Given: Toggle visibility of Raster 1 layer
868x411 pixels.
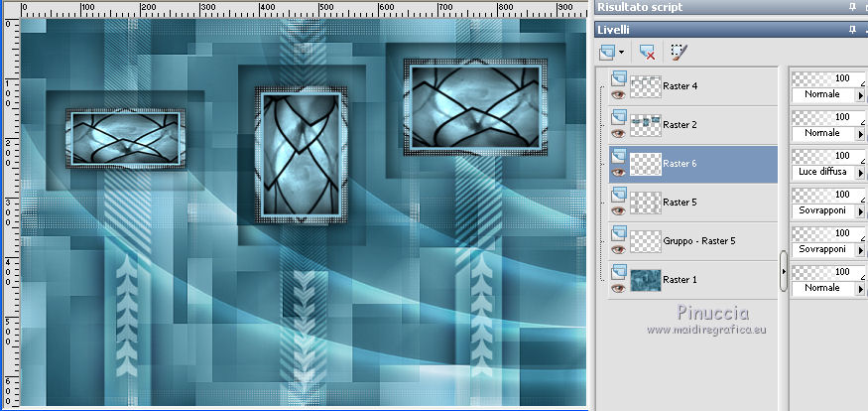Looking at the screenshot, I should coord(618,289).
